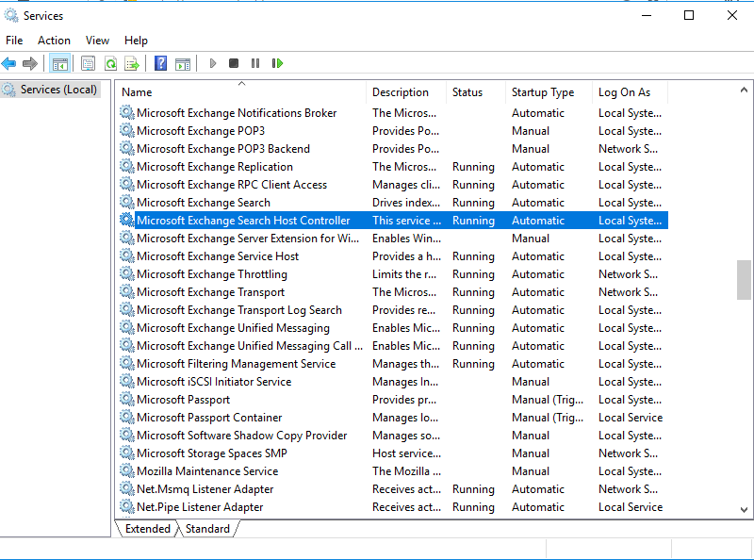Click the vertical scrollbar thumb
The image size is (754, 560).
(744, 280)
